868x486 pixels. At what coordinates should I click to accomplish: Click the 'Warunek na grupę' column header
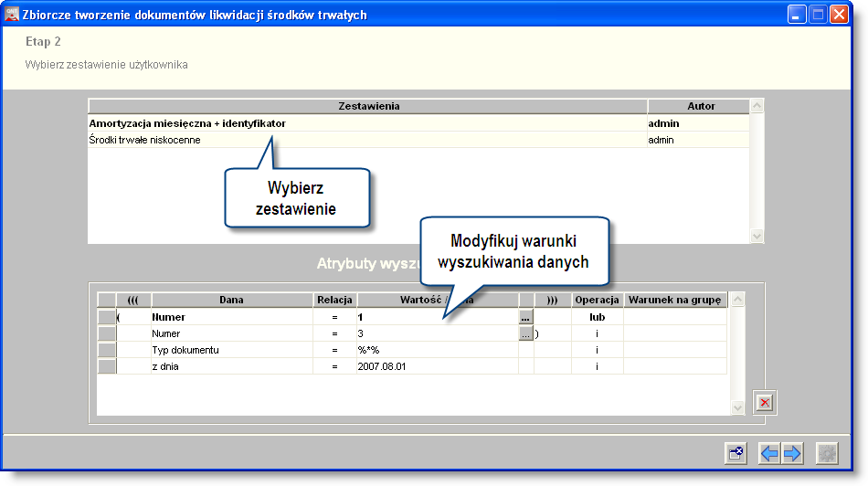(675, 300)
